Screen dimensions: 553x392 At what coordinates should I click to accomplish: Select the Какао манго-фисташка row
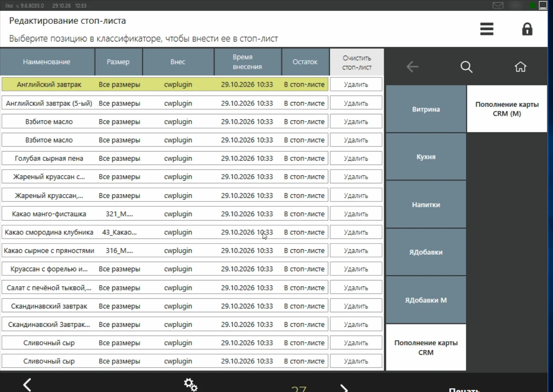pos(165,214)
